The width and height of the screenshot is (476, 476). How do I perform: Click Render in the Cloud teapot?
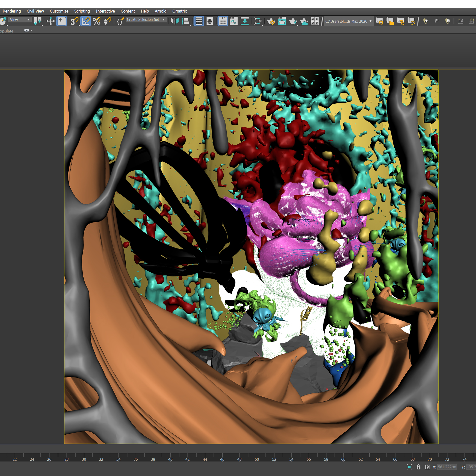click(304, 21)
